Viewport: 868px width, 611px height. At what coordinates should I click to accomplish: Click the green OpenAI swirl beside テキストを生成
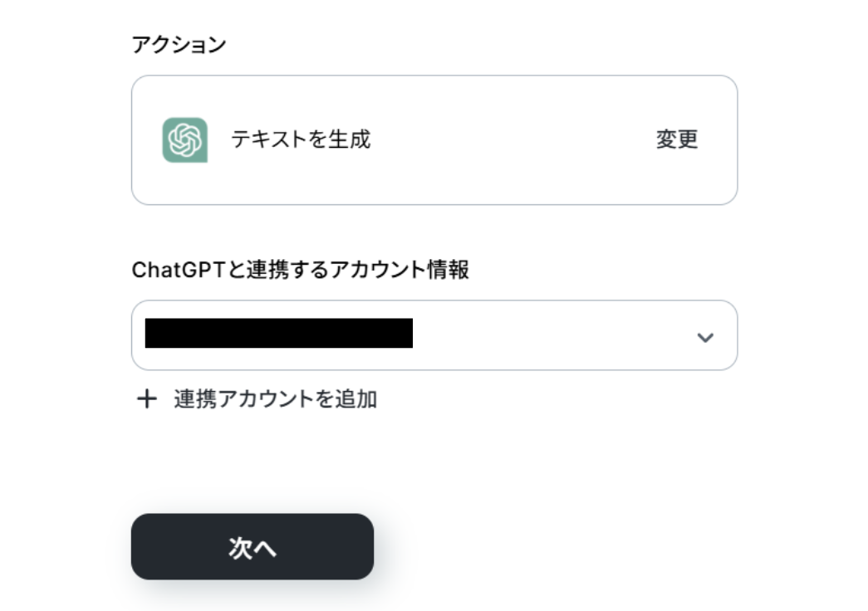(x=184, y=140)
